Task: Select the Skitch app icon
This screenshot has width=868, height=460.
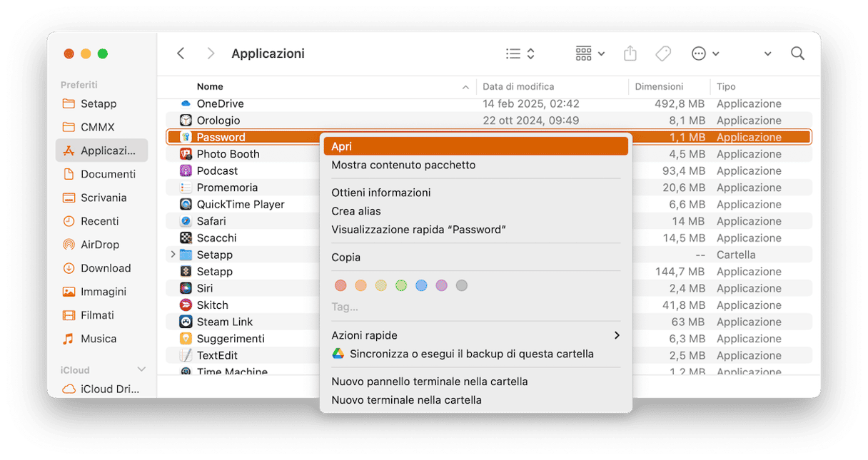Action: click(x=186, y=305)
